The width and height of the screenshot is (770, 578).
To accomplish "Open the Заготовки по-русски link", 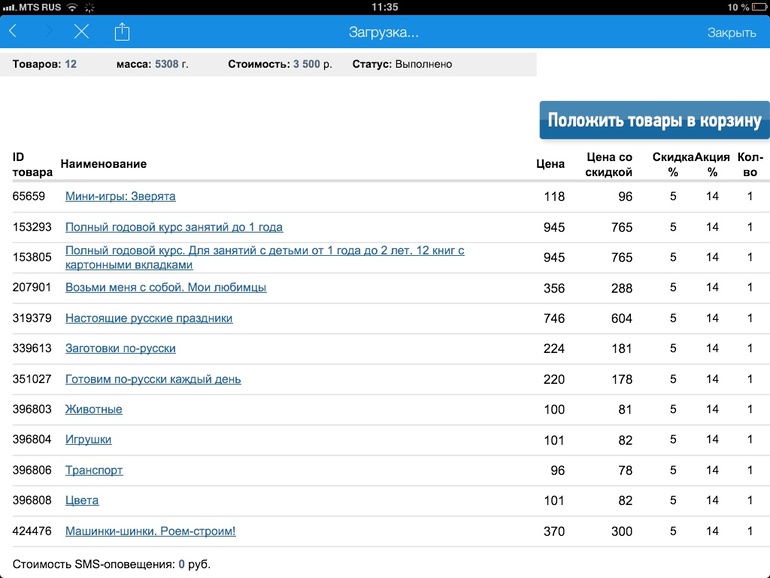I will (x=120, y=348).
